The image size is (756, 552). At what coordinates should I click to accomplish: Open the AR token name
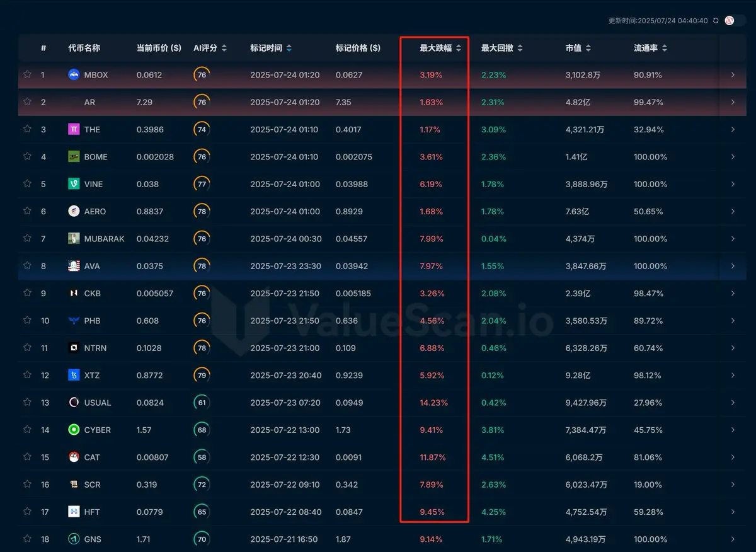tap(89, 102)
